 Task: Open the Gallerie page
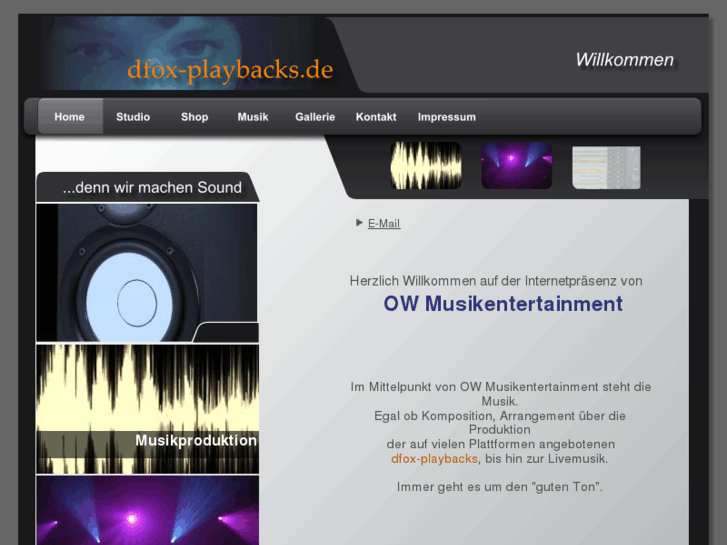pyautogui.click(x=315, y=117)
